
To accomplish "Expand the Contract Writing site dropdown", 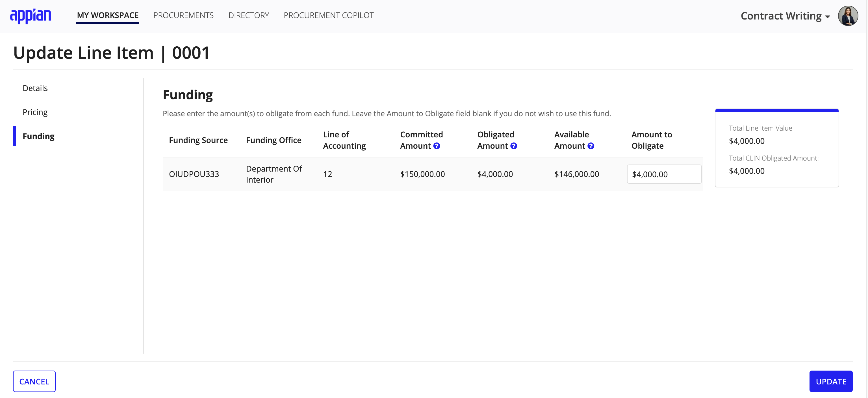I will coord(785,16).
